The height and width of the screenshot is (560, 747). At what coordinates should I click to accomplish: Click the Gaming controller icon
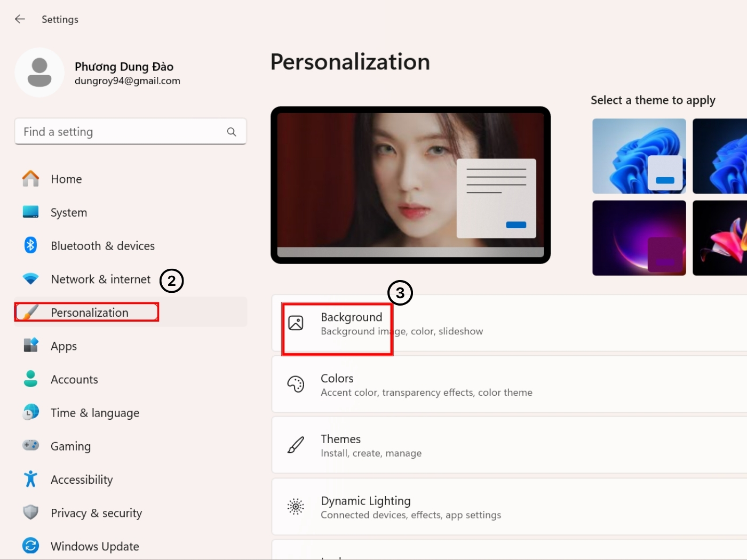click(30, 445)
